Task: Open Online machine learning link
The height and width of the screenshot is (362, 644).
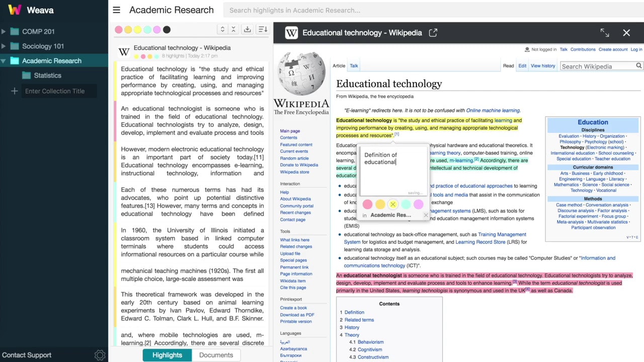Action: click(x=493, y=111)
